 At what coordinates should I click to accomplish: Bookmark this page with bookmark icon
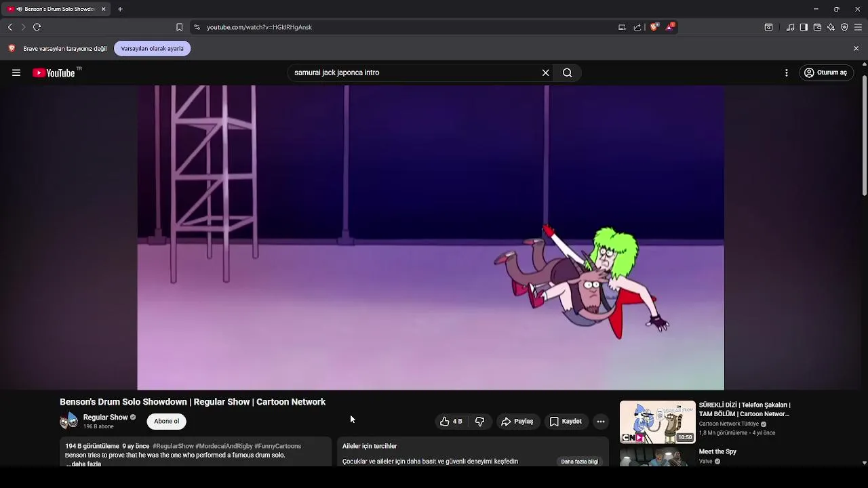(x=179, y=27)
